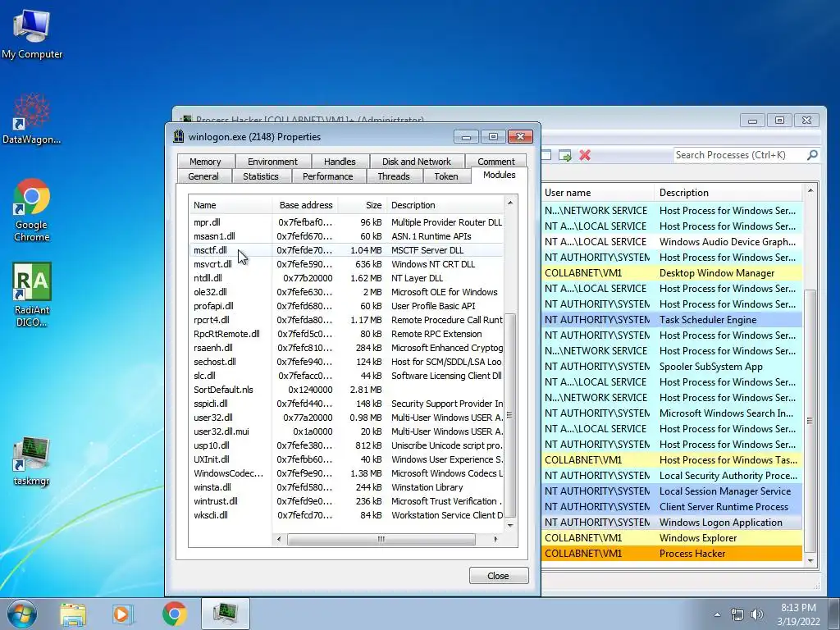Select the rpcrt4.dll module row

[346, 320]
